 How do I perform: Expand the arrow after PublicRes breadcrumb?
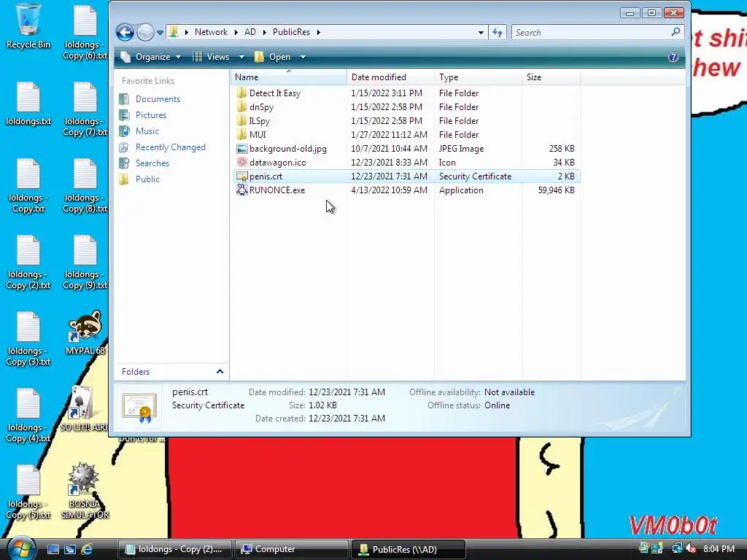point(318,32)
